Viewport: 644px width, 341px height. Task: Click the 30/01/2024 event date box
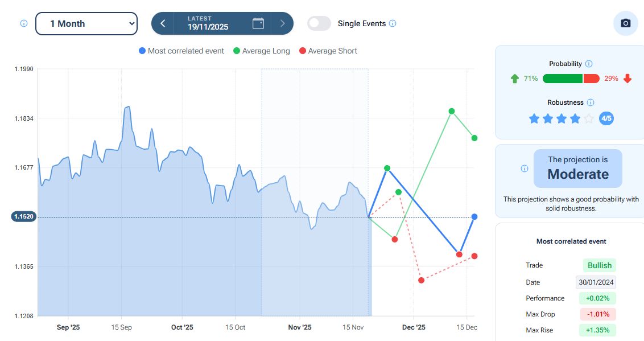coord(596,282)
